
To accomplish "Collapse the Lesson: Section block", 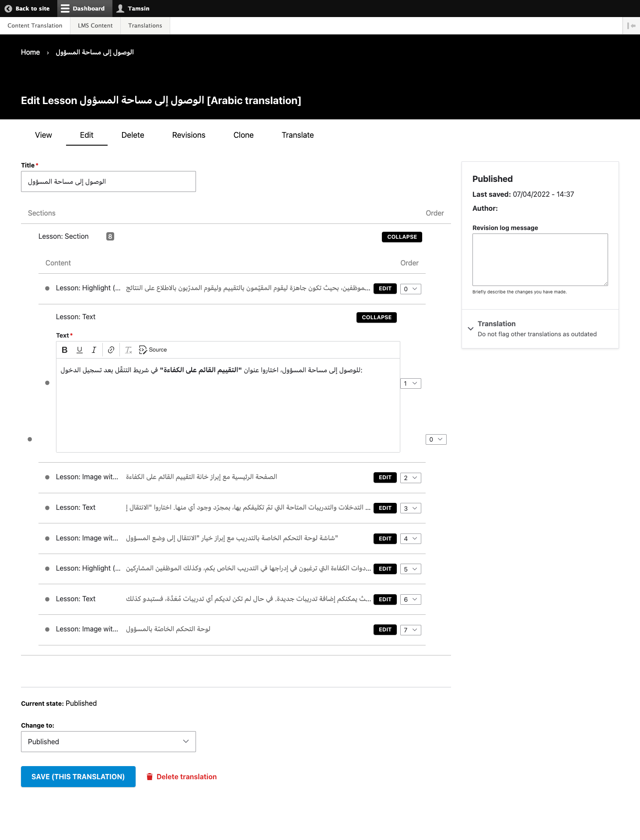I will click(x=402, y=237).
